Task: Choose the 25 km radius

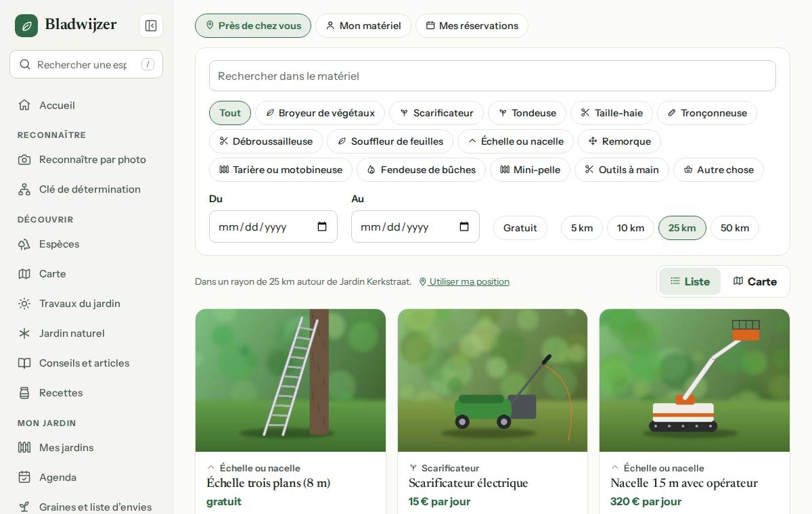Action: (682, 228)
